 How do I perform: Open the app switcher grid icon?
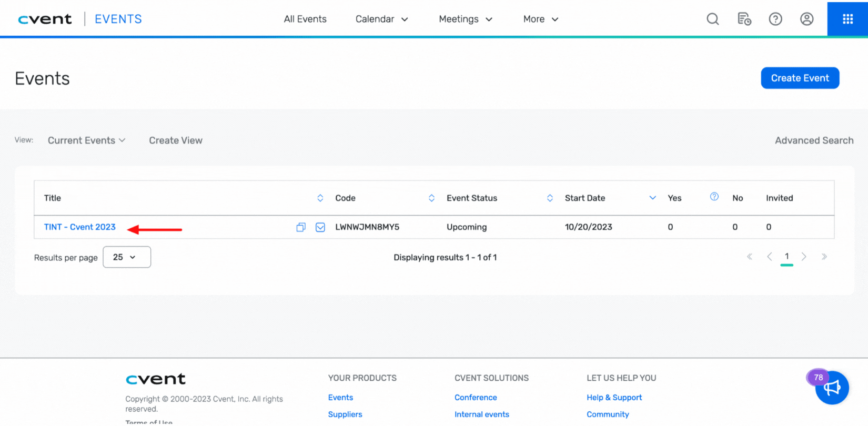tap(847, 19)
